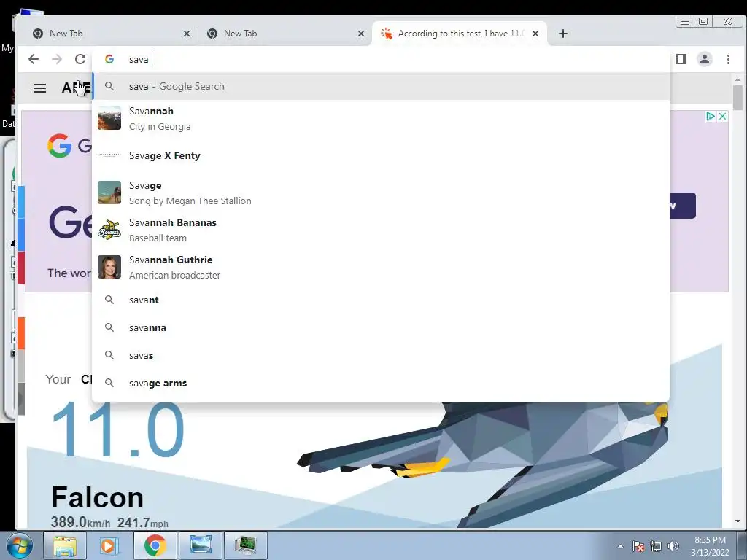
Task: Click the page vertical scrollbar thumb
Action: pos(738,98)
